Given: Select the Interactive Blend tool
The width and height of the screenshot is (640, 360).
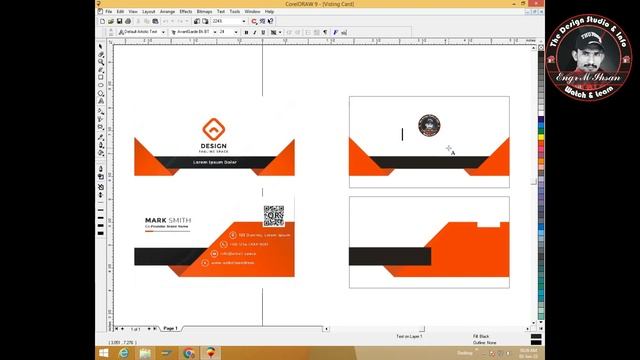Looking at the screenshot, I should [100, 127].
